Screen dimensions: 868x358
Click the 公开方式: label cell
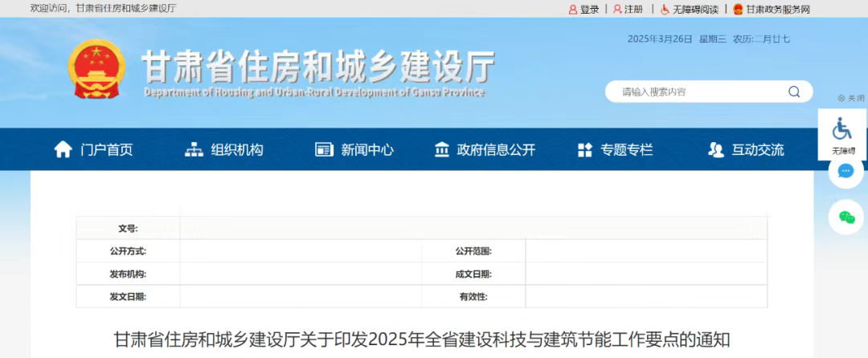128,251
